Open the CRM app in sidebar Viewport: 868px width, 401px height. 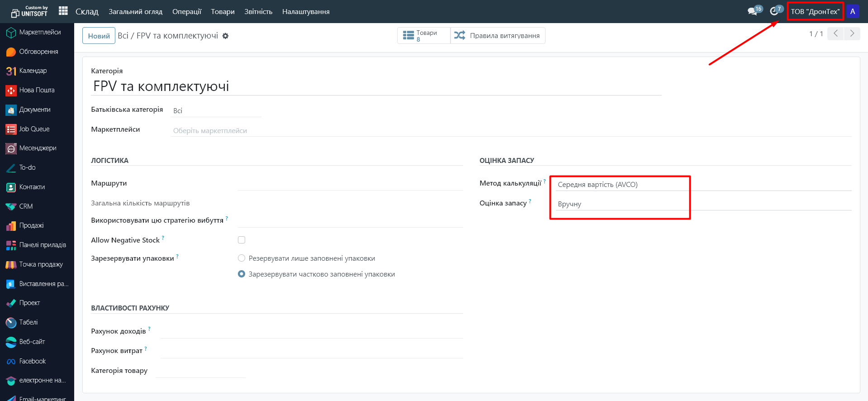coord(26,206)
